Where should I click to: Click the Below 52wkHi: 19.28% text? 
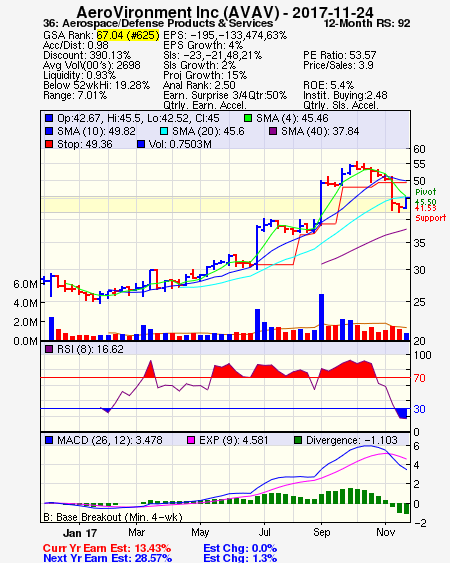tap(96, 85)
